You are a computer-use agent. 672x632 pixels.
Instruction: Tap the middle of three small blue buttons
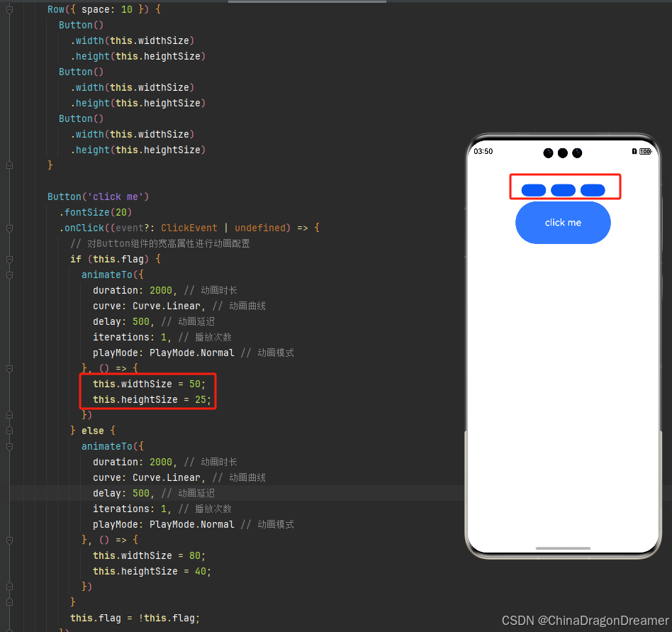[563, 190]
